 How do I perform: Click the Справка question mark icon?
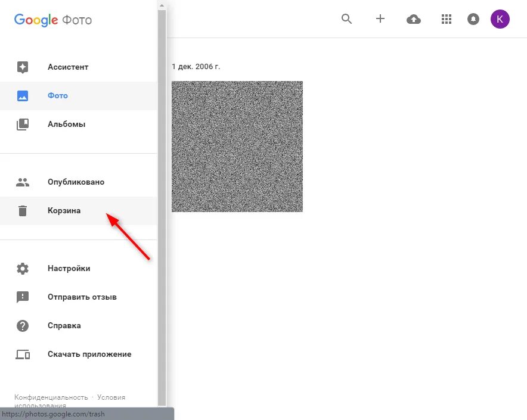pos(23,326)
